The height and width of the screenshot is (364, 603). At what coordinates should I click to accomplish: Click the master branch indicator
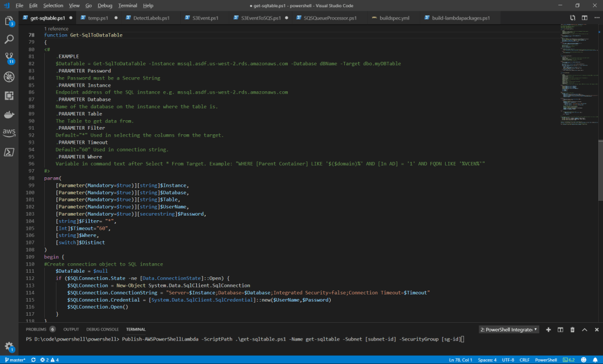15,360
